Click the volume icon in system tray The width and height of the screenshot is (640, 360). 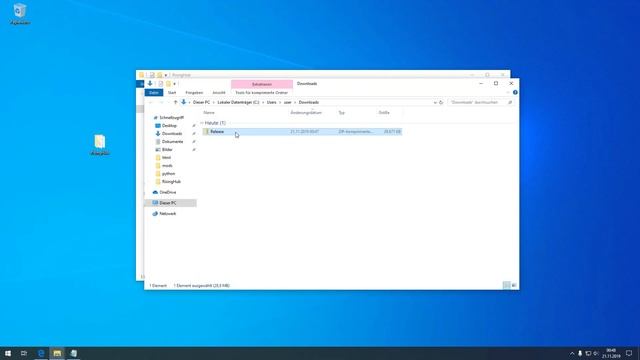point(596,353)
